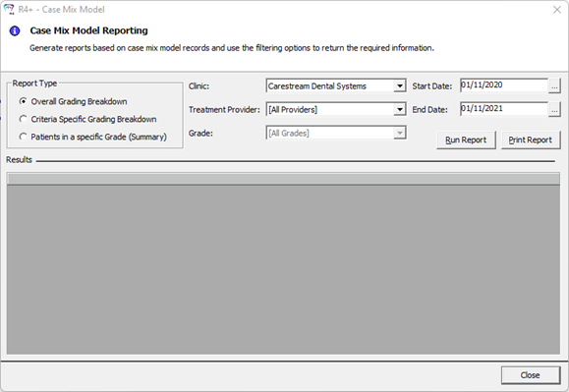This screenshot has width=569, height=392.
Task: Click the 'Clinic:' label
Action: click(x=199, y=86)
